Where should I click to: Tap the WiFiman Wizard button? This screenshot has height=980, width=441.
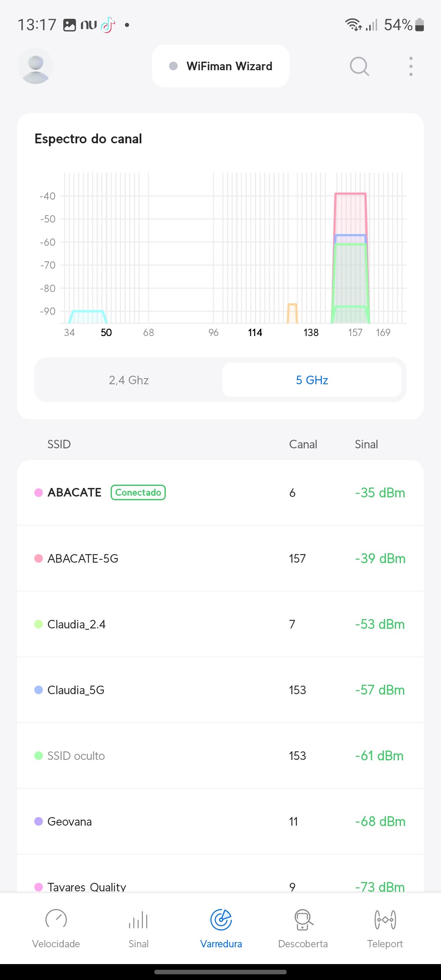(221, 66)
